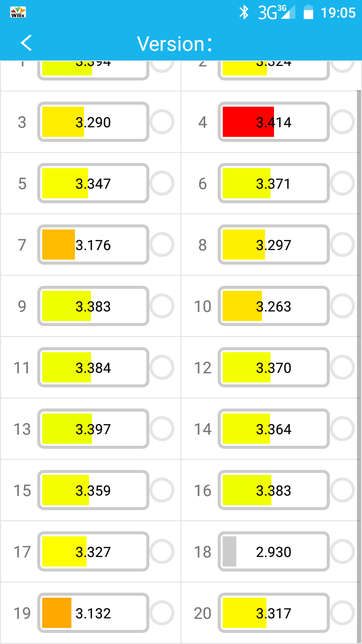Toggle the circle beside cell 18
Viewport: 362px width, 644px height.
pos(342,552)
